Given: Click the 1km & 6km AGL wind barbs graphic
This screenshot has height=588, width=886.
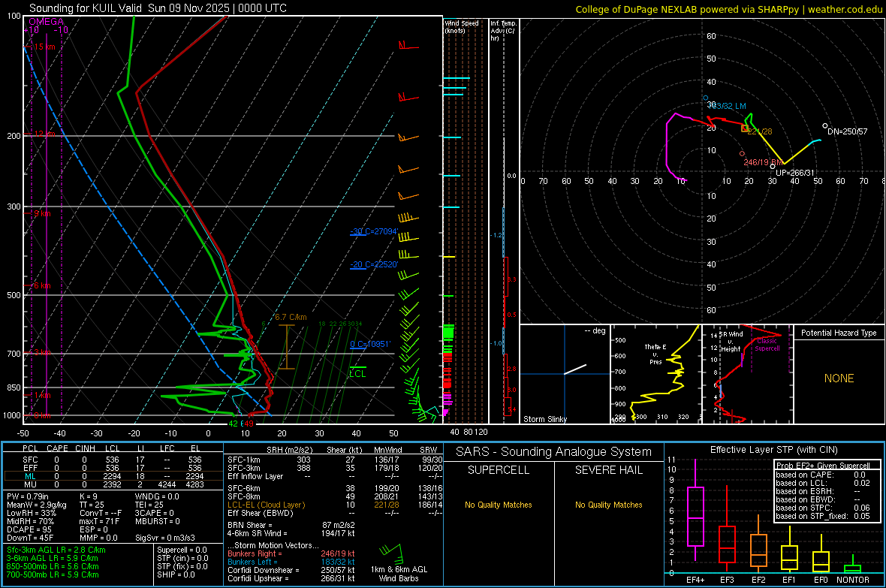Looking at the screenshot, I should pyautogui.click(x=391, y=552).
